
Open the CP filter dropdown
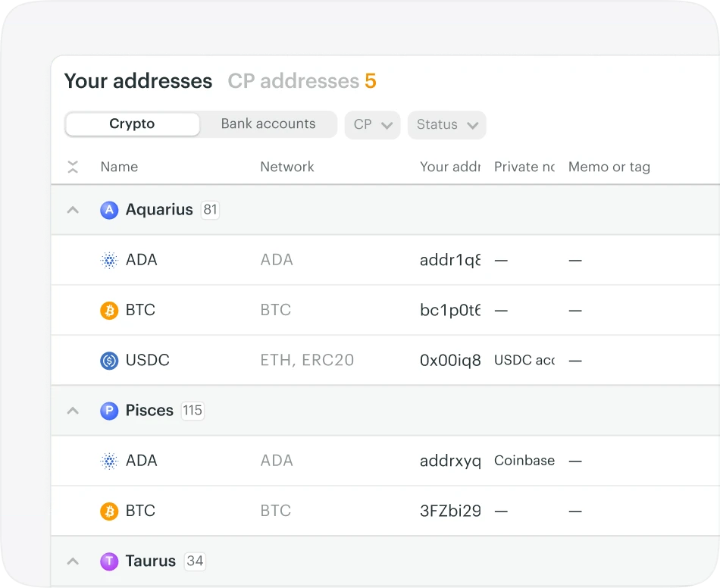coord(372,125)
